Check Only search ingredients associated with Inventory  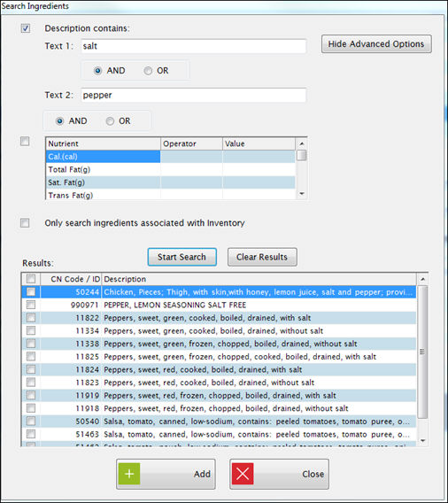pyautogui.click(x=25, y=222)
